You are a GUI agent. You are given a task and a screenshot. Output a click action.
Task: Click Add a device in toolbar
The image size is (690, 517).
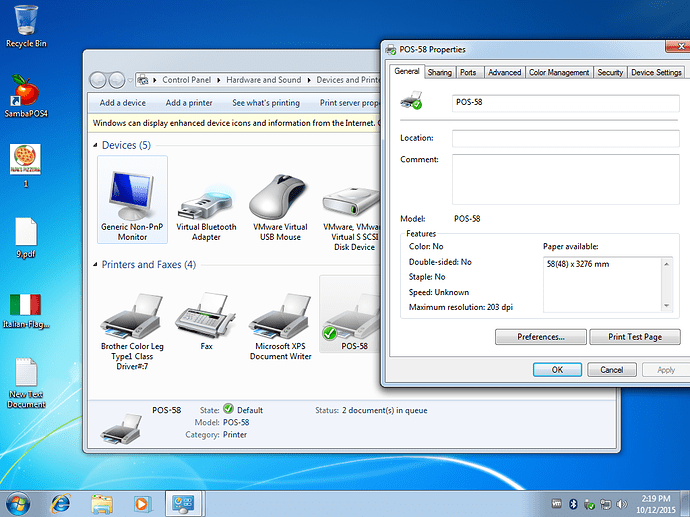tap(122, 103)
